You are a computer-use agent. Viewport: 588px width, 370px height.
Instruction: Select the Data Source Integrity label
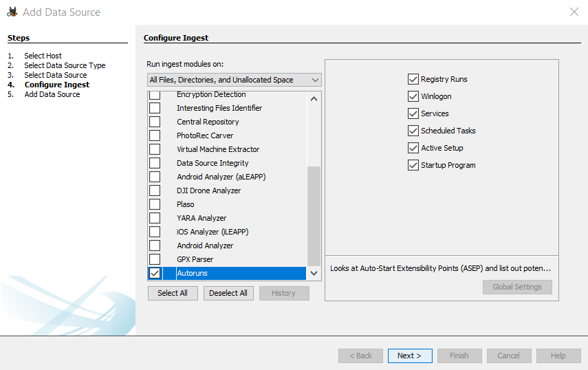pos(213,163)
